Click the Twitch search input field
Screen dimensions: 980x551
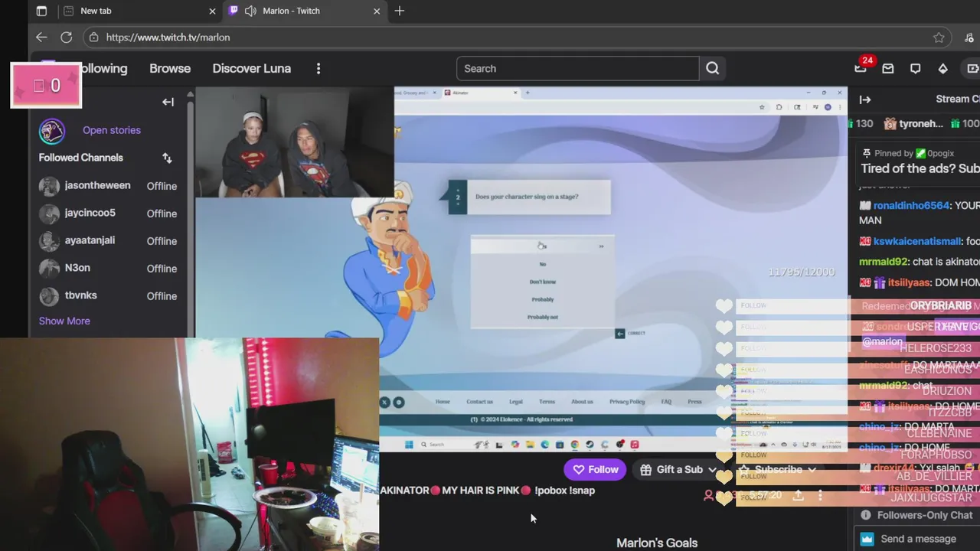coord(578,68)
